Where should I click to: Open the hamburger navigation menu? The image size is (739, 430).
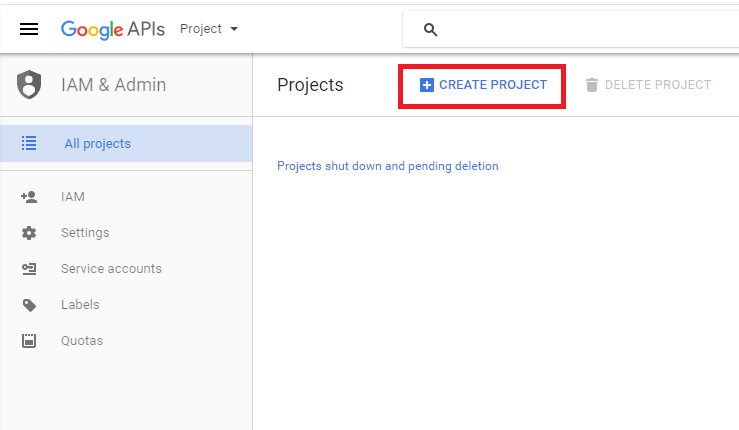click(29, 29)
